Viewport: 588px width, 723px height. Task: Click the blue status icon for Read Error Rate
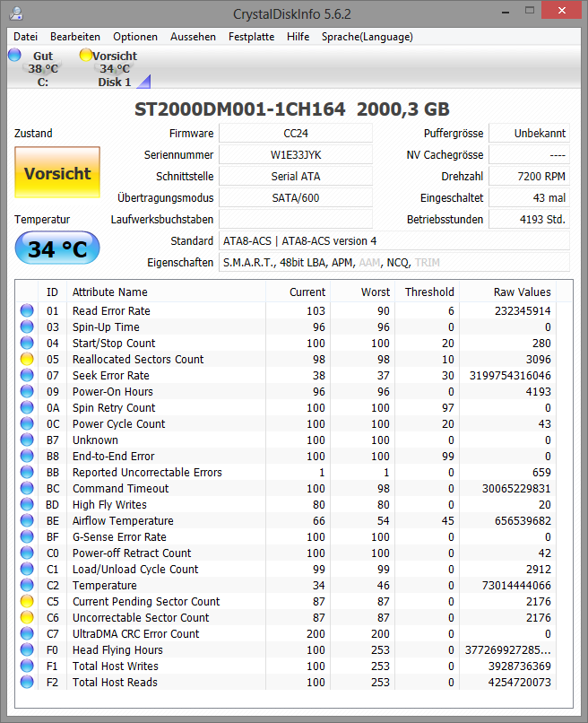pyautogui.click(x=27, y=310)
